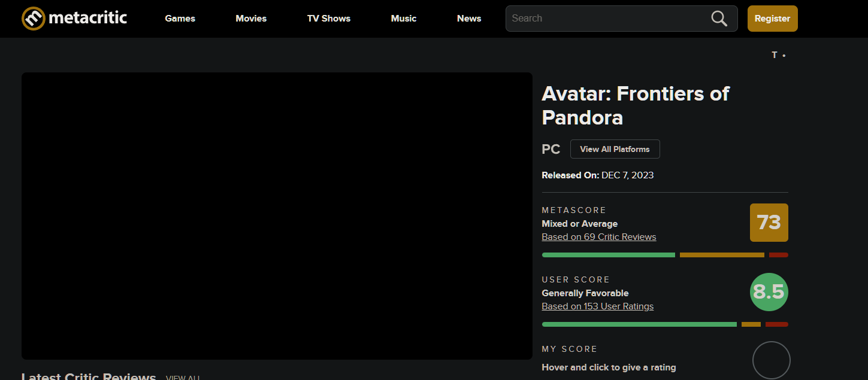The height and width of the screenshot is (380, 868).
Task: Open the Movies menu
Action: [x=251, y=19]
